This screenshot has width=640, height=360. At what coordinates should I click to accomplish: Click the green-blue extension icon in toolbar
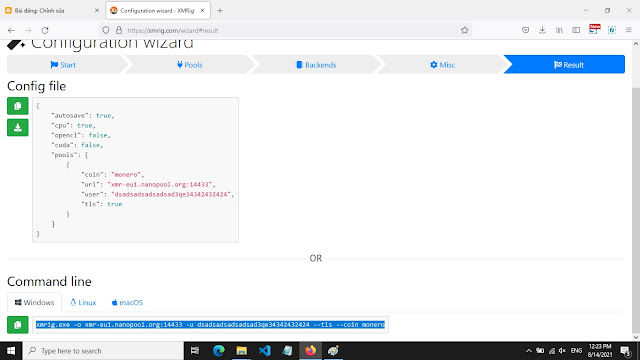coord(611,30)
